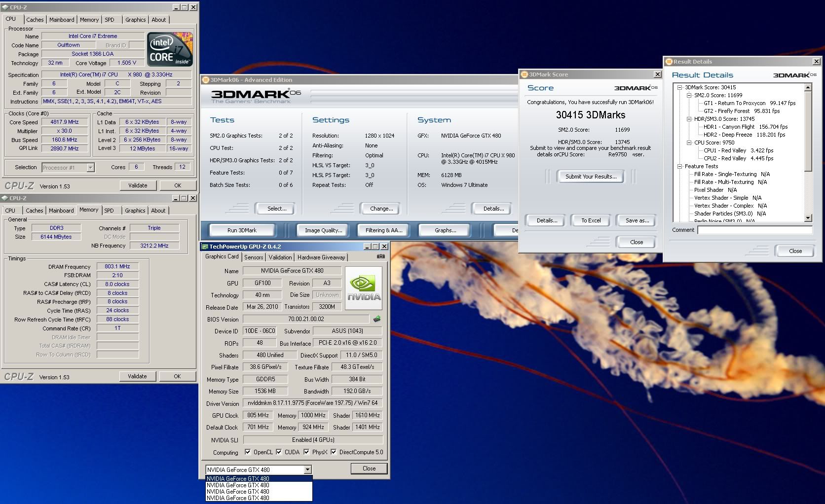Click the Graphs... button
825x504 pixels.
tap(445, 230)
